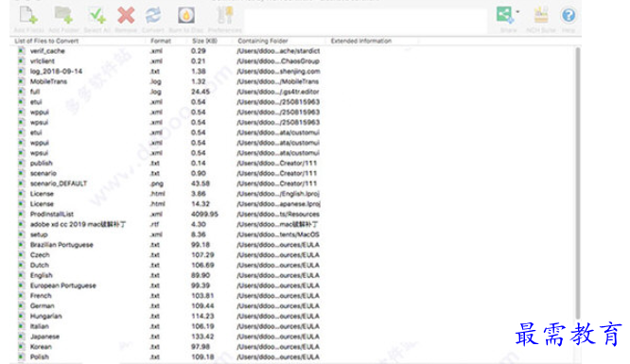Click the Add File(s) toolbar icon
This screenshot has width=630, height=364.
pos(28,15)
